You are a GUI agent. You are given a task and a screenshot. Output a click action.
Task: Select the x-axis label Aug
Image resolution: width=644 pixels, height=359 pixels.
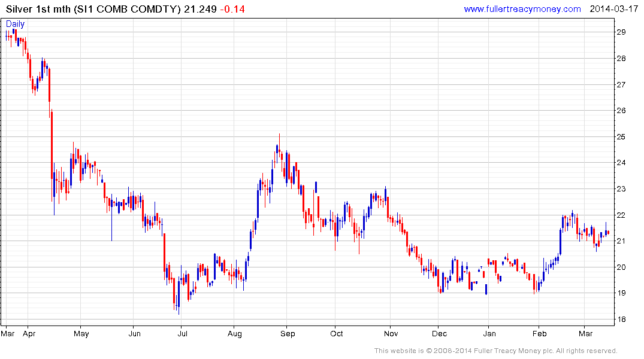234,334
